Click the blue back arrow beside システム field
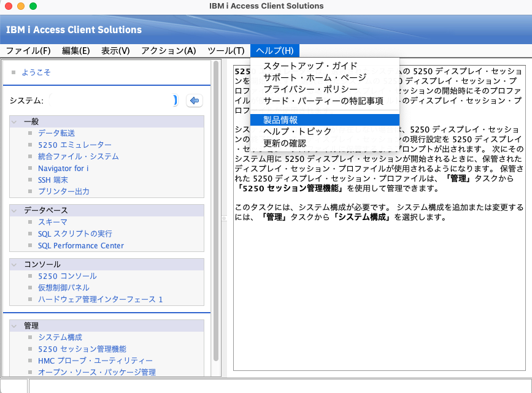This screenshot has height=393, width=532. pos(194,100)
